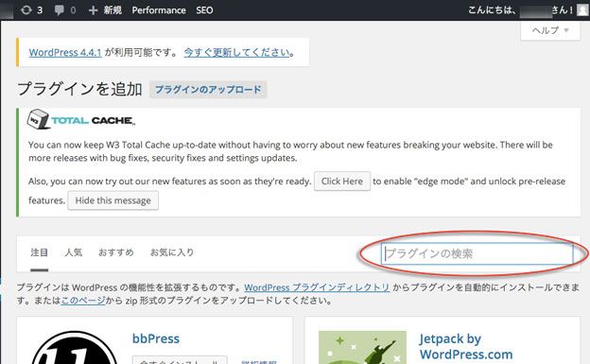Screen dimensions: 590x364
Task: Click the WordPress 4.4.1 link
Action: pos(65,52)
